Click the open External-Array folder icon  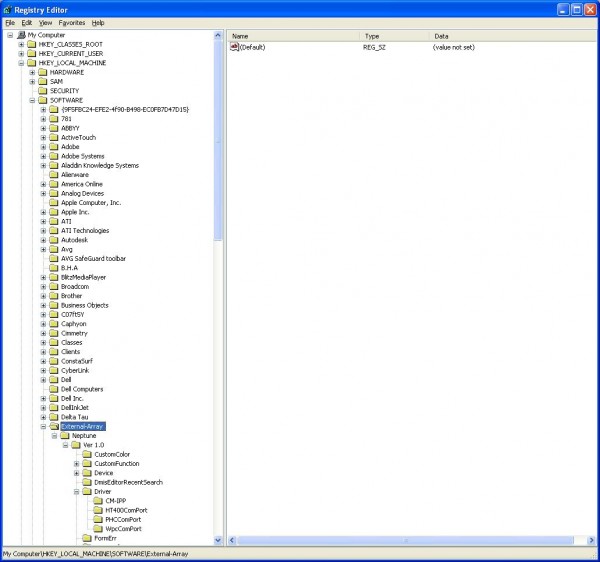54,426
